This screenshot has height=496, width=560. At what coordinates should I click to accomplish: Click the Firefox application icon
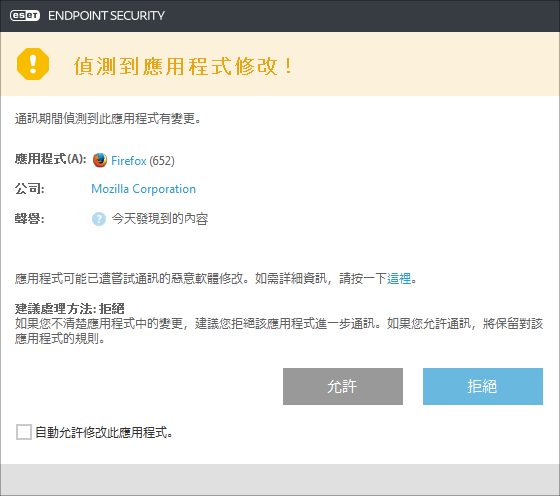tap(100, 160)
